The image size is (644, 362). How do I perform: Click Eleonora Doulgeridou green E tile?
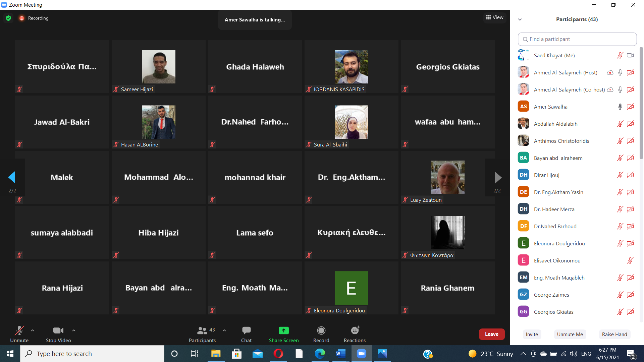[x=351, y=288]
